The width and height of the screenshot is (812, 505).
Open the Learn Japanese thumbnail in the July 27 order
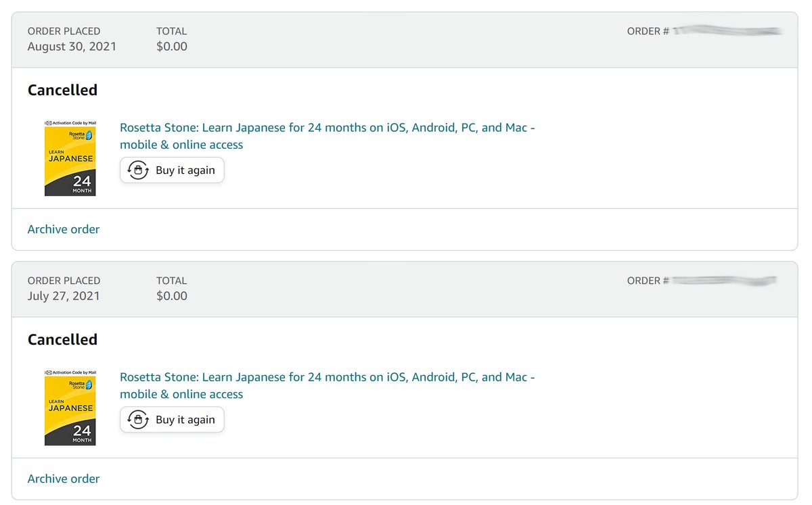[70, 408]
